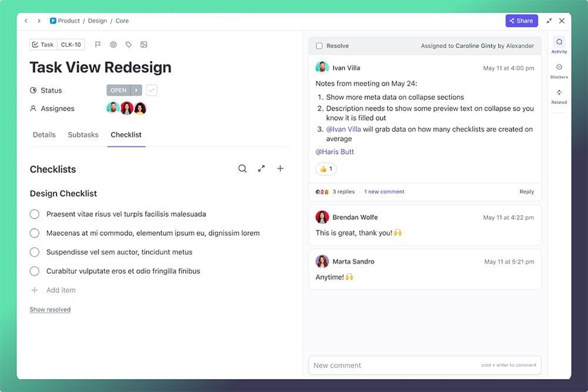Click the tag icon in task header

129,45
